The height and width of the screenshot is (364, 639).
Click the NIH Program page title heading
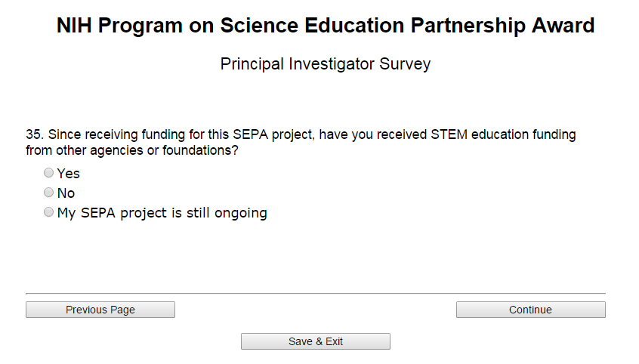point(326,26)
